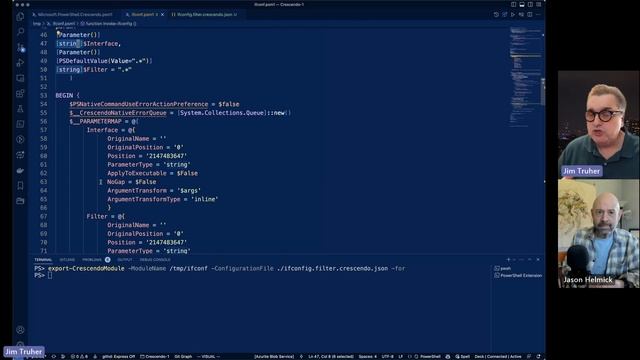Run the selection in editor toolbar
Image resolution: width=640 pixels, height=360 pixels.
coord(521,14)
